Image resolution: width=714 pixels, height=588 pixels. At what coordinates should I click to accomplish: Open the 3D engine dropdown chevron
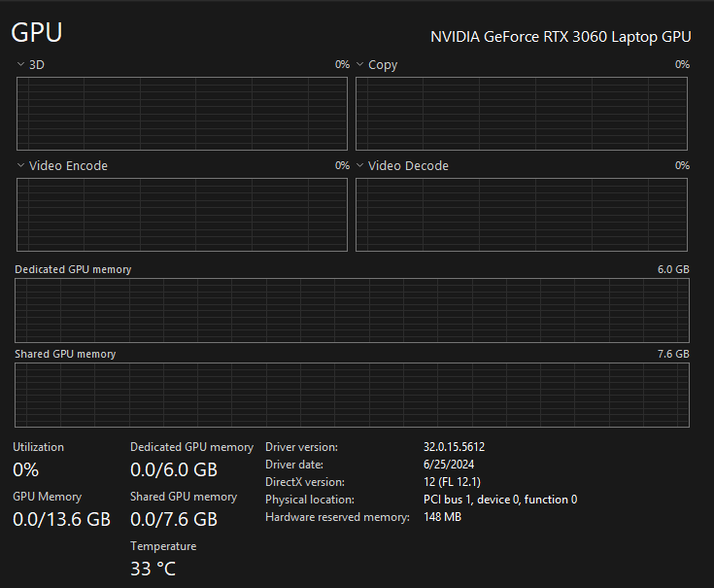tap(20, 65)
